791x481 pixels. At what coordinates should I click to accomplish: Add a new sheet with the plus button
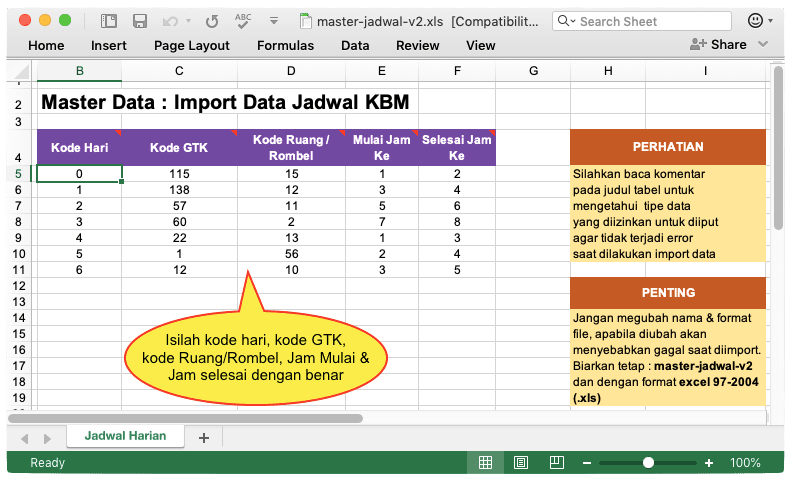click(204, 438)
